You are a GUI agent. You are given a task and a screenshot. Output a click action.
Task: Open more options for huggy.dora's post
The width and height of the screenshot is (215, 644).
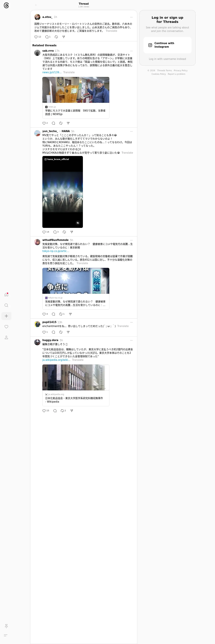click(x=131, y=340)
